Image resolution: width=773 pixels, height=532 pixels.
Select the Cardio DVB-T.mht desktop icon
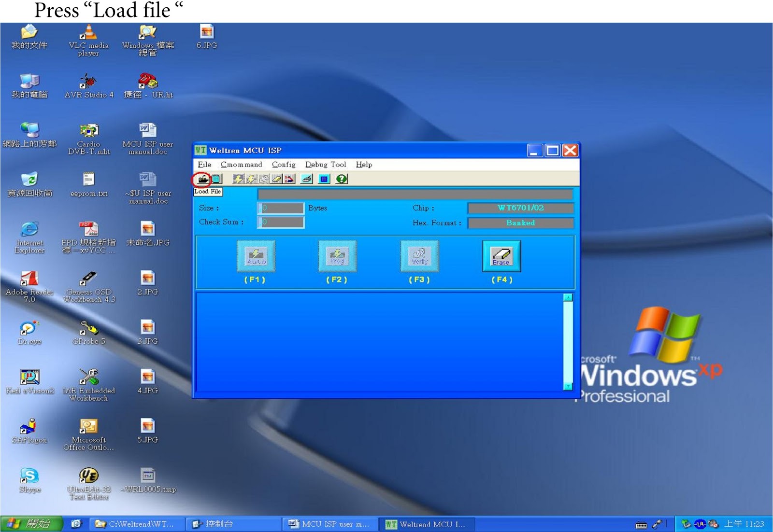[x=89, y=139]
